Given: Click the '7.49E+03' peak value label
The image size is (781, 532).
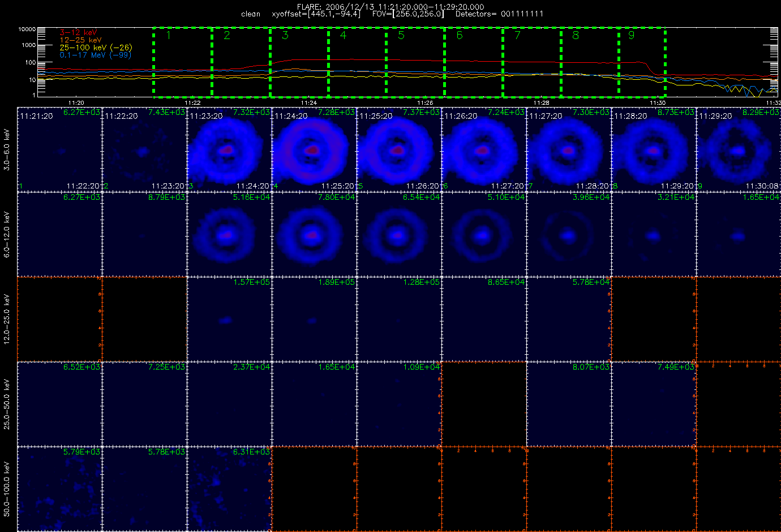Looking at the screenshot, I should [x=676, y=367].
